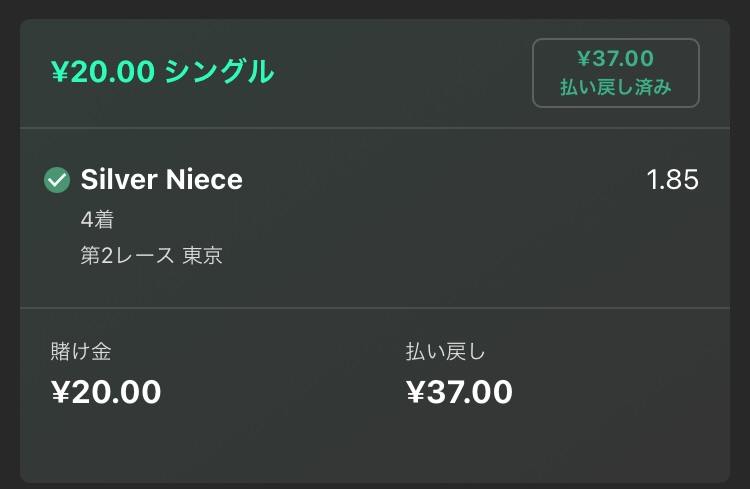Click the word Niece in the horse name

click(x=204, y=179)
